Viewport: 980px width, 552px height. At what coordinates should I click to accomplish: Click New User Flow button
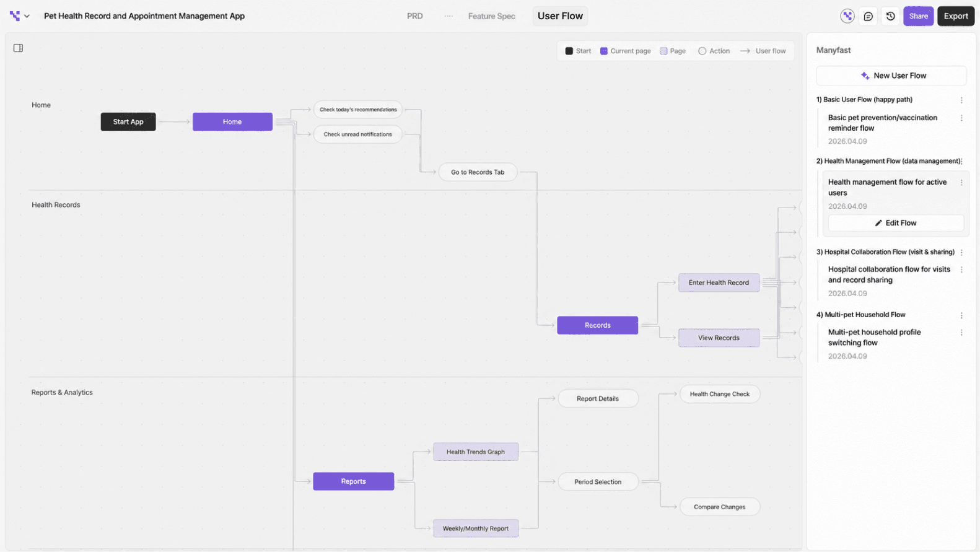891,76
